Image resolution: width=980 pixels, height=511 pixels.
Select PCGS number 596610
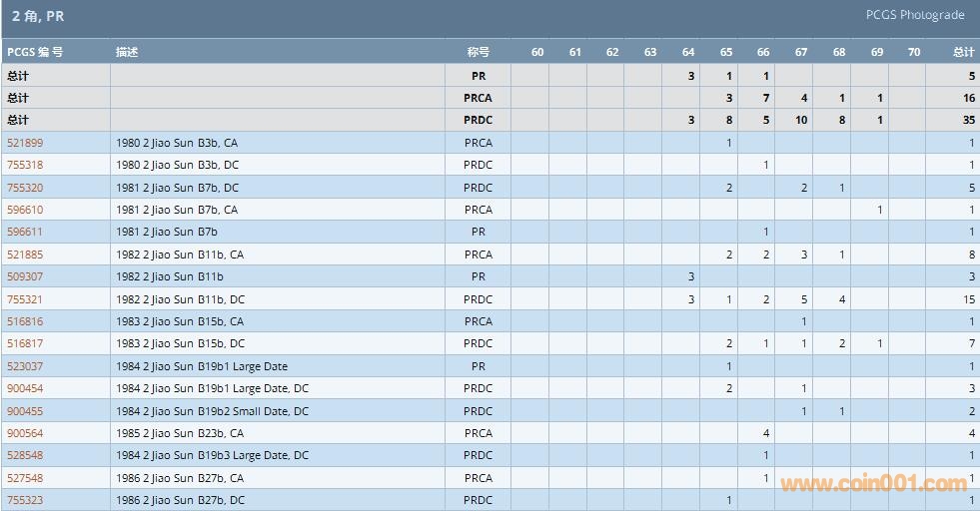(25, 210)
